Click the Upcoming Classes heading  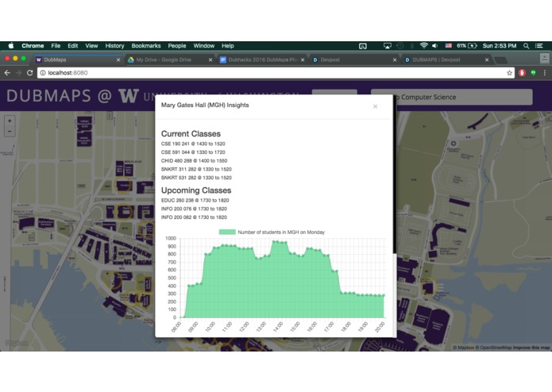click(196, 190)
